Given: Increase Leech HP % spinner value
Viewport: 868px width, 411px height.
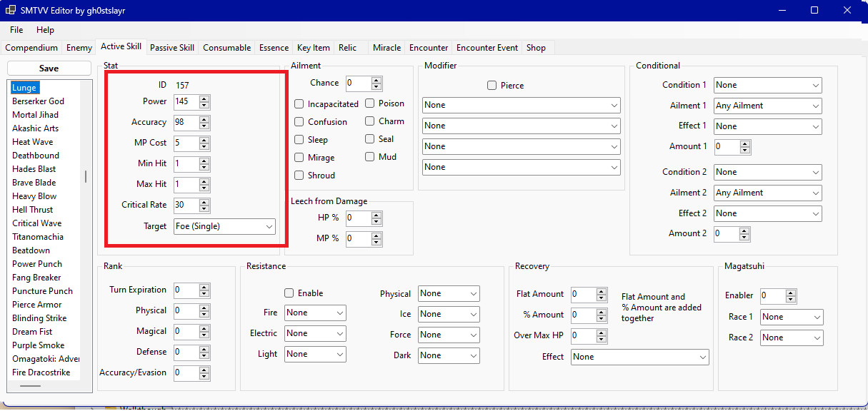Looking at the screenshot, I should coord(376,214).
